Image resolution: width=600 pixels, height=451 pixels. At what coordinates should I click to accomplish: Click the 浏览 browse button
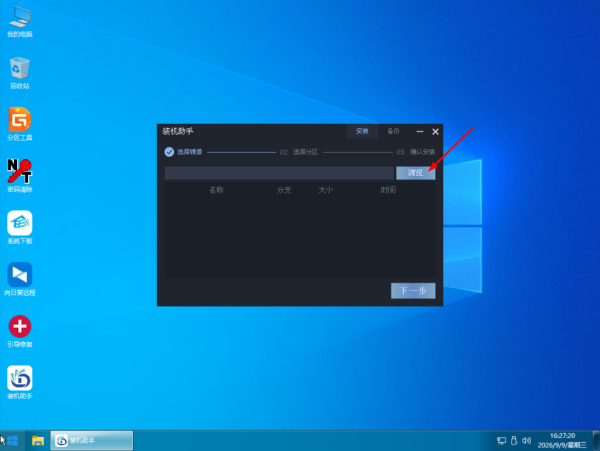(416, 173)
